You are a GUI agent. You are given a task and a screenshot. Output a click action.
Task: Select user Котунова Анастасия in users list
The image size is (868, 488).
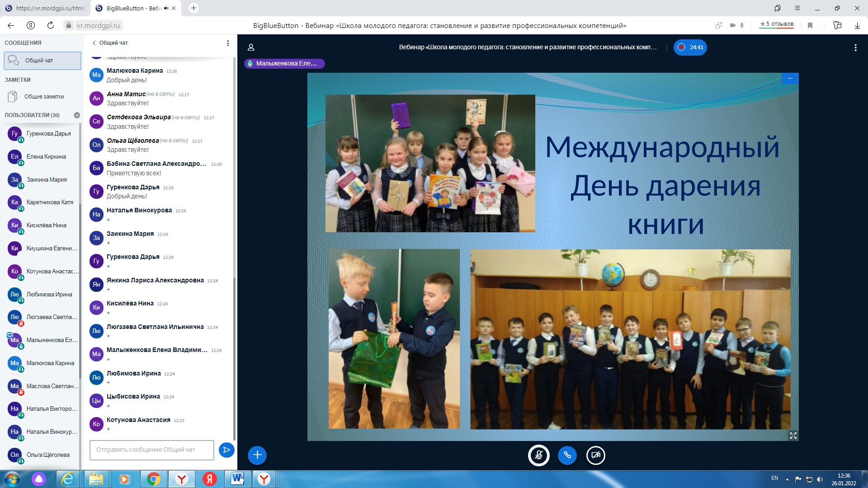[x=42, y=272]
